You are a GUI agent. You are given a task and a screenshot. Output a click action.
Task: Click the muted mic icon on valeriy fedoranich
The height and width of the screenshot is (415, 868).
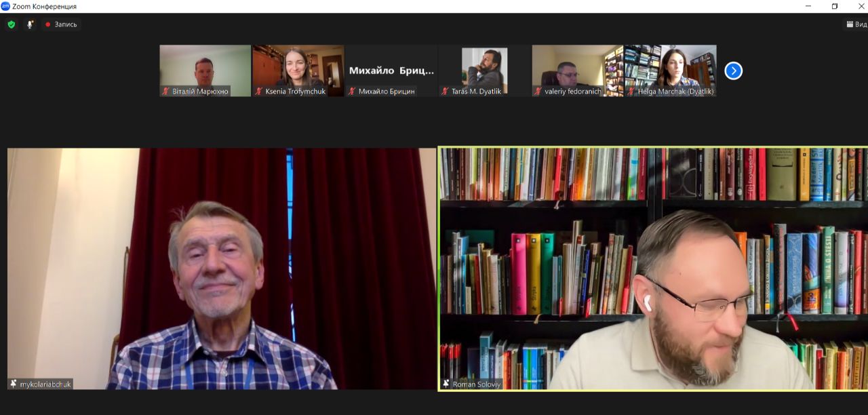[x=538, y=92]
